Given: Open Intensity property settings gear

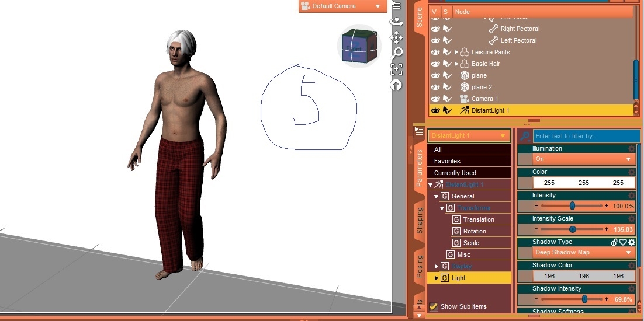Looking at the screenshot, I should 632,195.
